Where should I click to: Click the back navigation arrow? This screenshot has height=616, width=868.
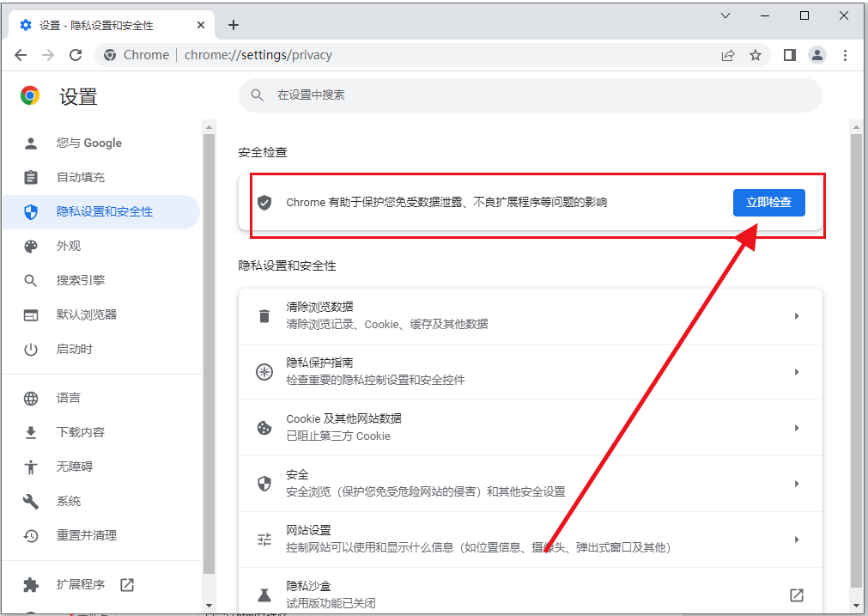tap(21, 54)
